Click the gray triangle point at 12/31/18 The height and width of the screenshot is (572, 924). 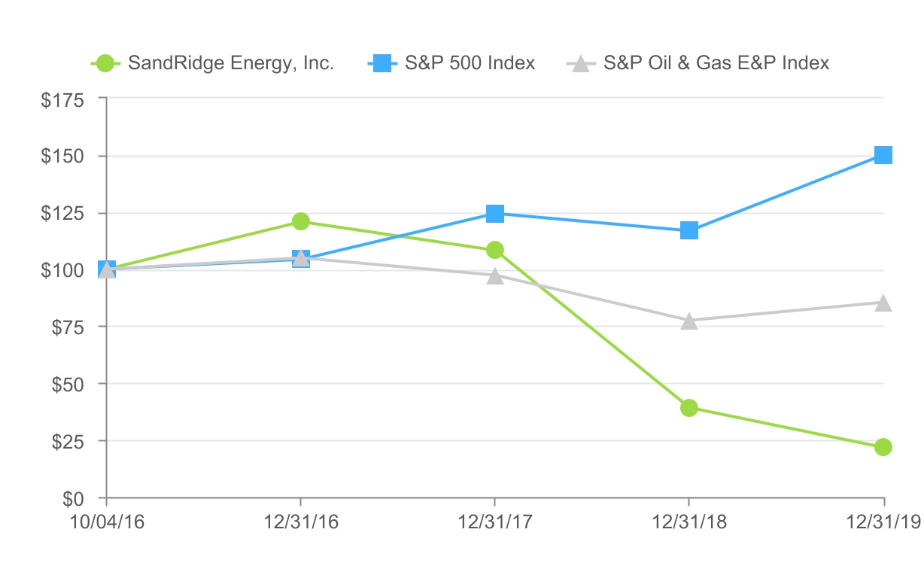pos(689,321)
